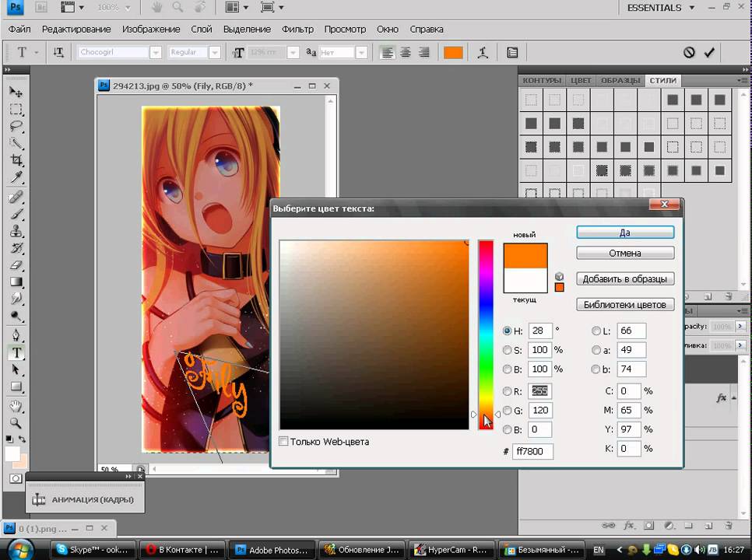Select the Rectangular Marquee tool
Viewport: 752px width, 560px height.
pyautogui.click(x=16, y=109)
